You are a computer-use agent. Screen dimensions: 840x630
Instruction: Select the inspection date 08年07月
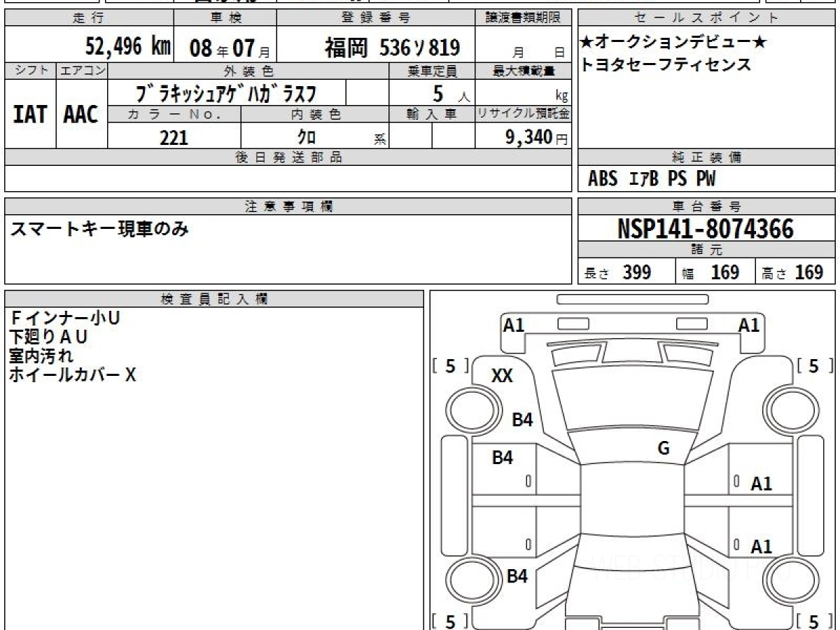coord(230,48)
